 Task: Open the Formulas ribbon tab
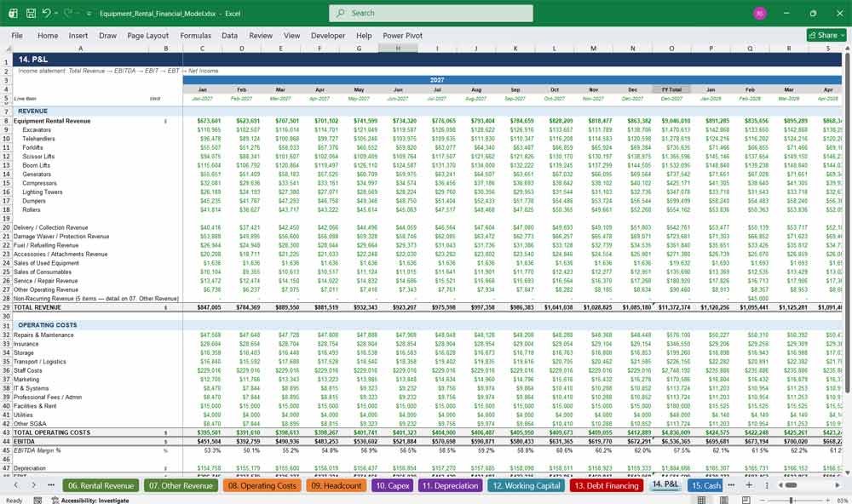196,35
